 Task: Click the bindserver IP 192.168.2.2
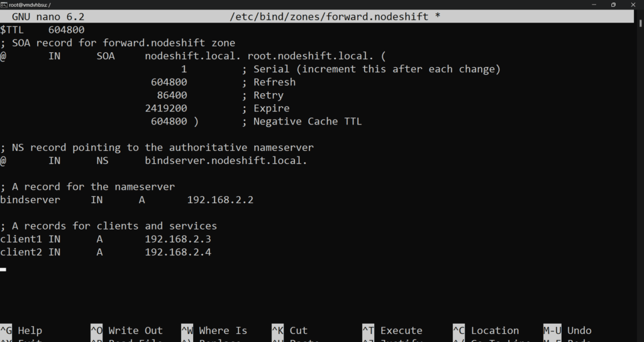[x=220, y=200]
